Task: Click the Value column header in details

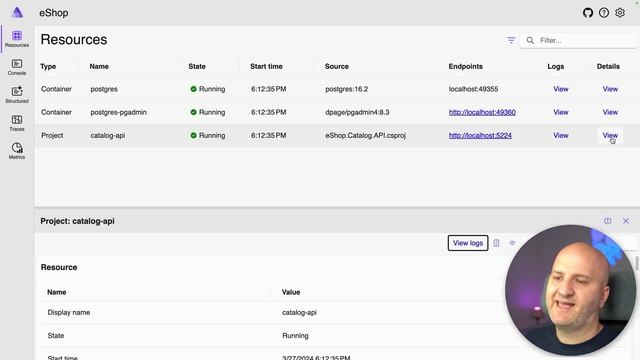Action: click(x=291, y=292)
